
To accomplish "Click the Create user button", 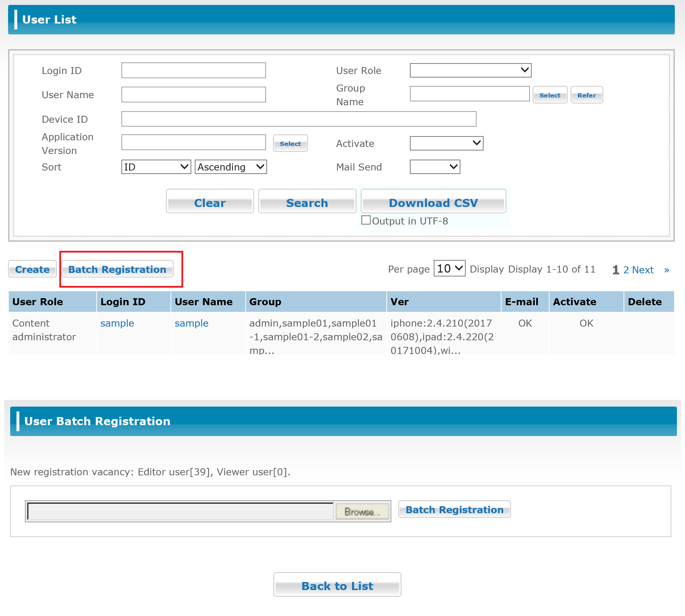I will [32, 269].
